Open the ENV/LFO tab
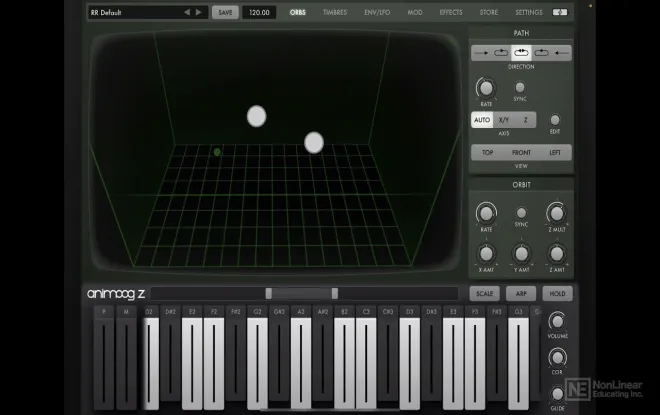Image resolution: width=660 pixels, height=415 pixels. 377,13
